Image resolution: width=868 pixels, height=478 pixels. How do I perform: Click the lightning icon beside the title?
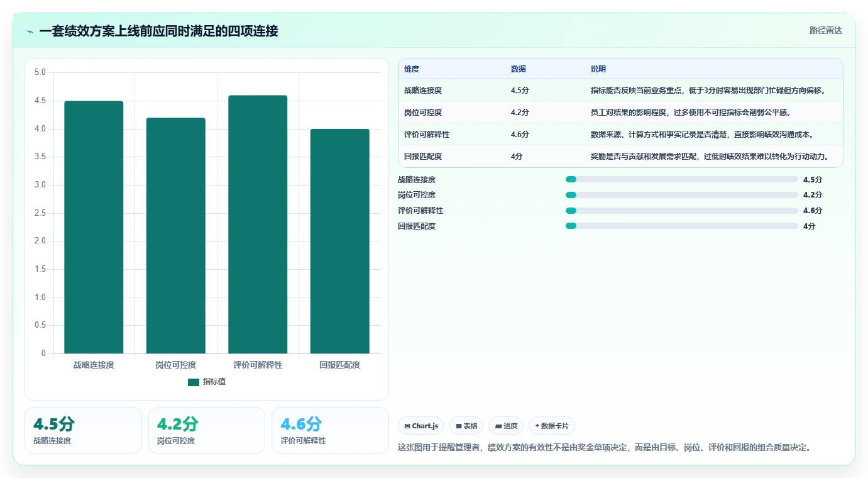[x=30, y=31]
